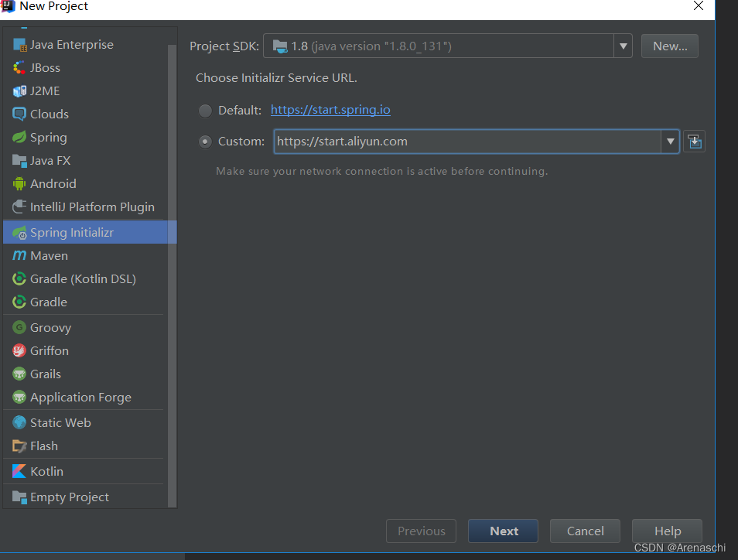Open the start.spring.io link

coord(330,110)
